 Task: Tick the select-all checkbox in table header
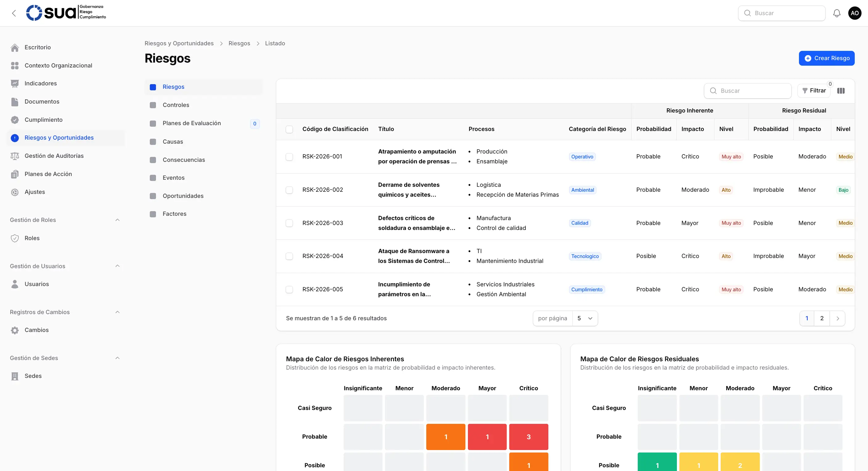coord(289,129)
